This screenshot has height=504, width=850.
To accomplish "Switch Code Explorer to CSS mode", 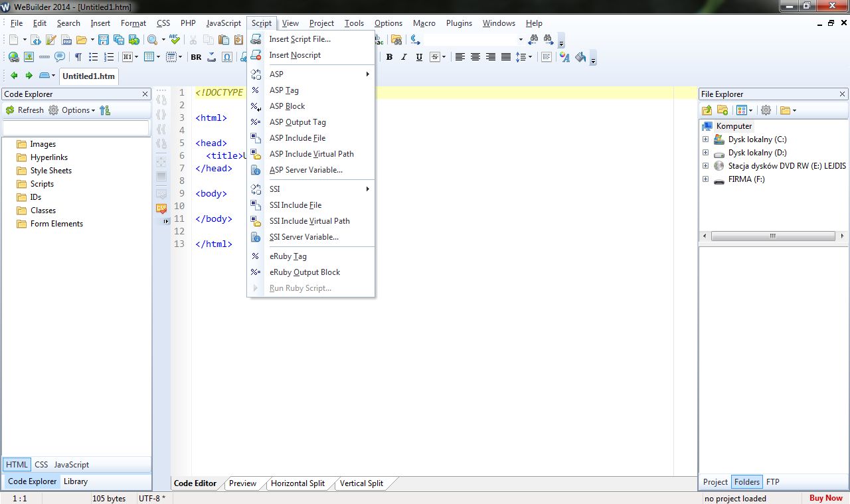I will [41, 465].
